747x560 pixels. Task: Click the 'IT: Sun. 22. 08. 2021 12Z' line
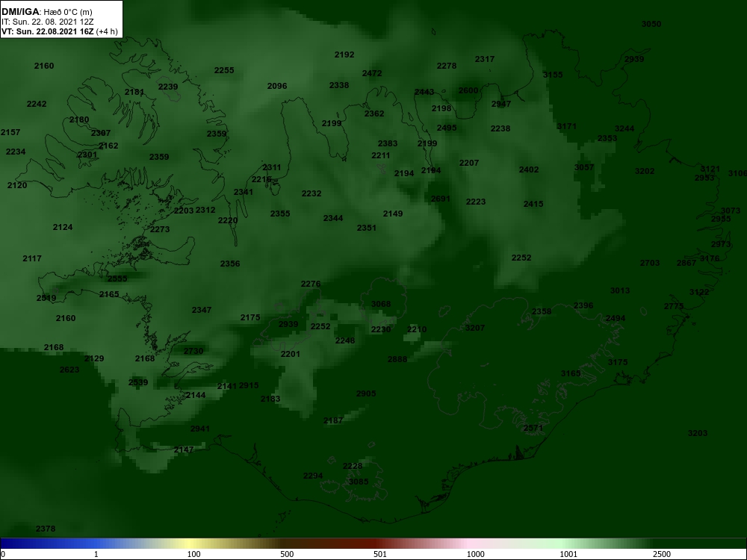tap(48, 22)
